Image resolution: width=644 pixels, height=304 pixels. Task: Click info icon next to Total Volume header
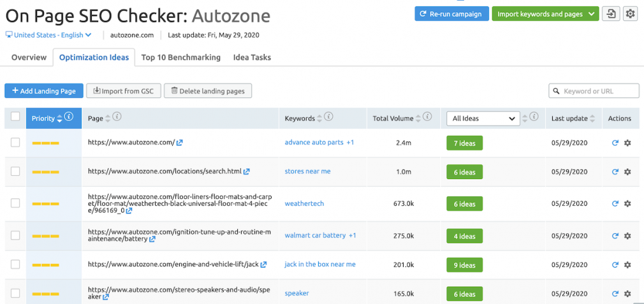pyautogui.click(x=428, y=117)
